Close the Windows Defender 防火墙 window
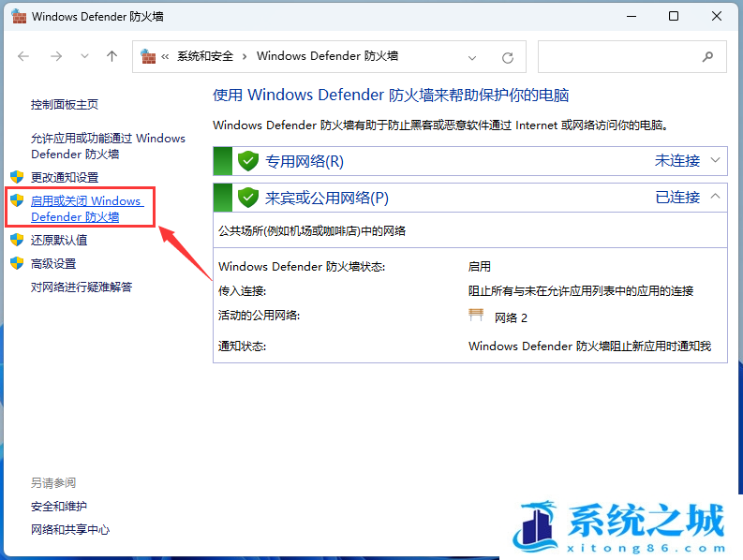 [717, 16]
